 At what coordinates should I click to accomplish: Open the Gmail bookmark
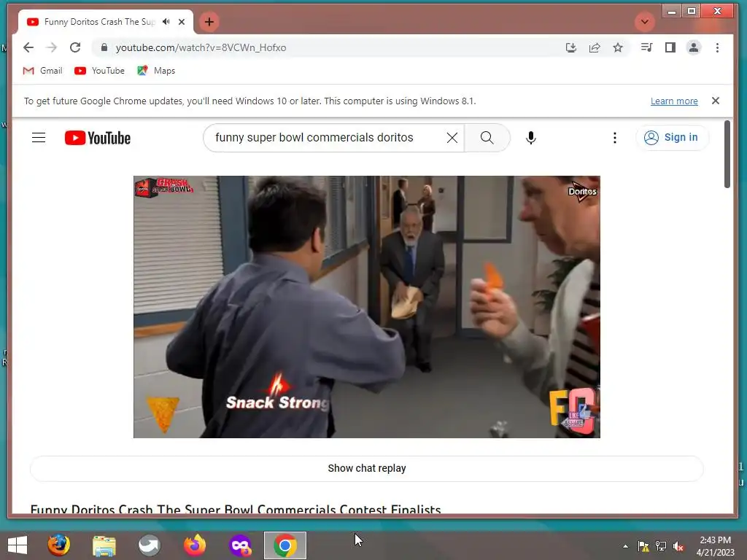point(42,71)
